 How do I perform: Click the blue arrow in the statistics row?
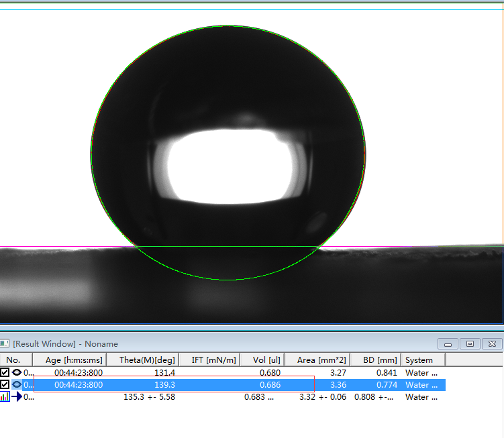[x=17, y=397]
